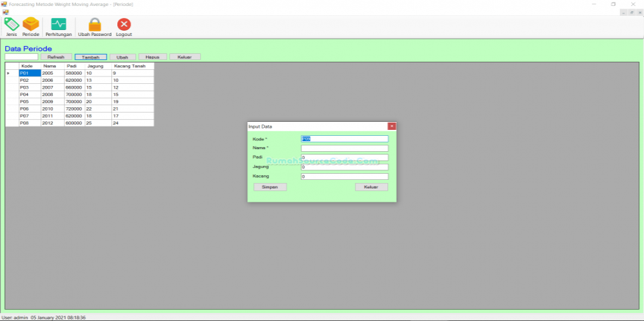Screen dimensions: 644x321
Task: Select the Padi value input field
Action: pos(344,158)
